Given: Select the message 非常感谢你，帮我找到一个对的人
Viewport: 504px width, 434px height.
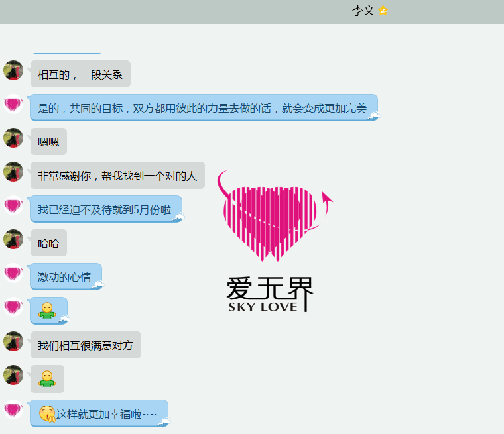Looking at the screenshot, I should tap(117, 176).
